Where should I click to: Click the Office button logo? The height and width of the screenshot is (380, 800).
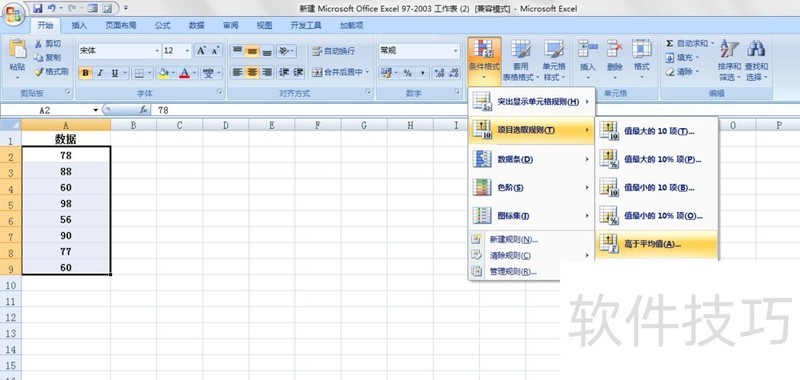14,13
